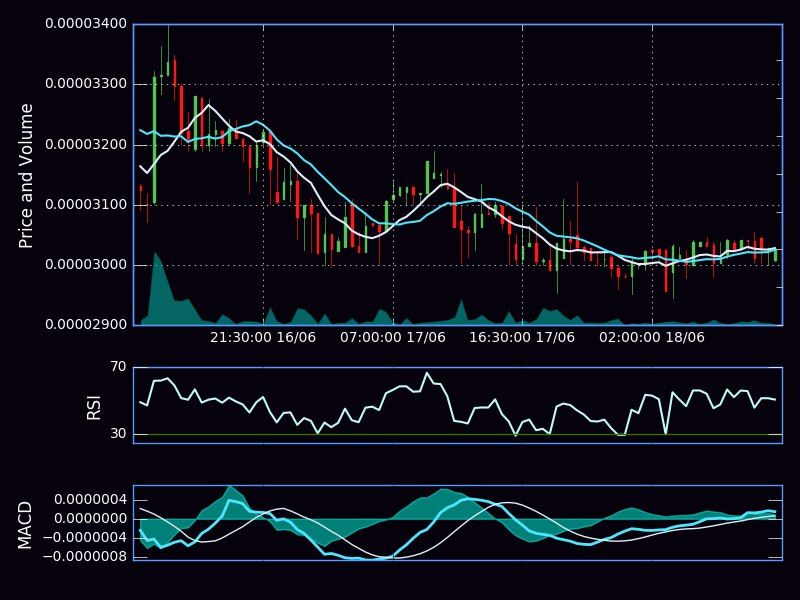Click the 02:00:00 18/06 time label
This screenshot has height=600, width=800.
[x=652, y=337]
